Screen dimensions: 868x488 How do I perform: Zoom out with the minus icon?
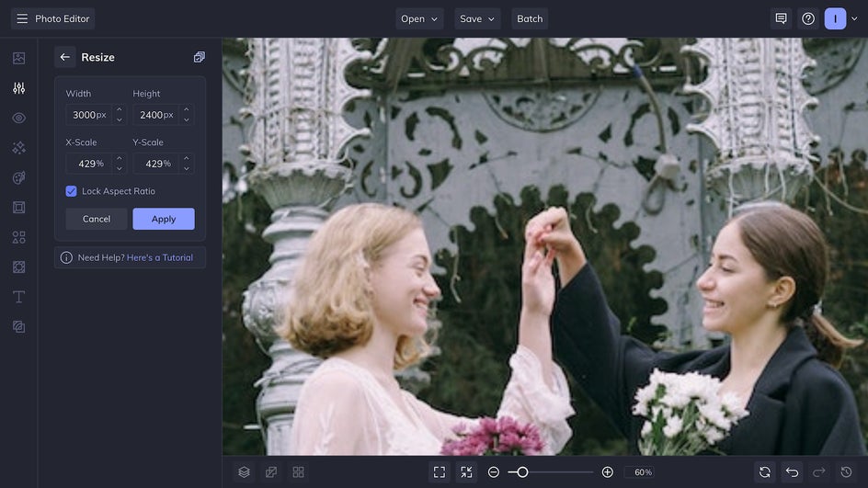tap(494, 472)
